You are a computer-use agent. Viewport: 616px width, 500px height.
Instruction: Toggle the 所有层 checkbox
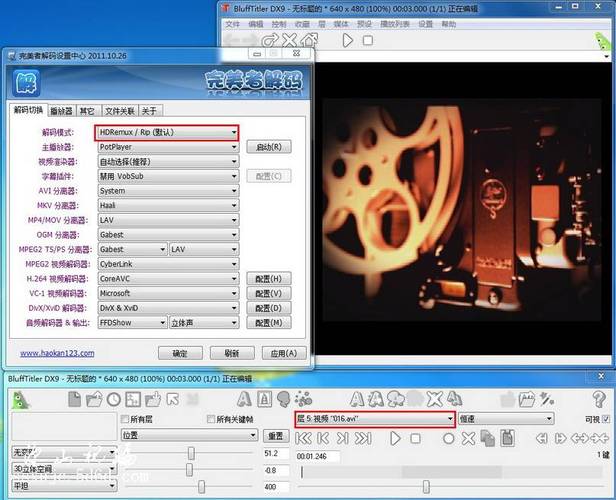coord(124,419)
